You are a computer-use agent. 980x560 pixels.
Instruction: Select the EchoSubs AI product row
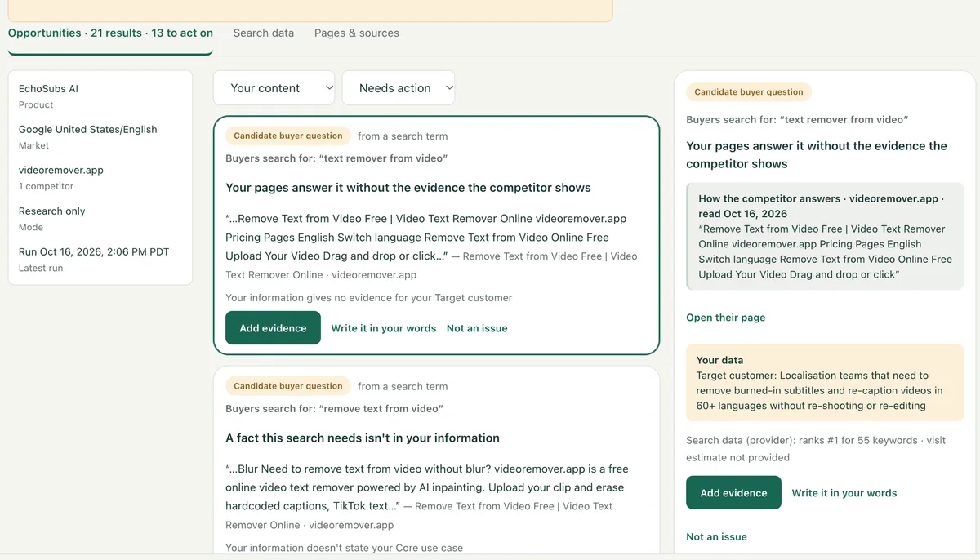click(100, 96)
